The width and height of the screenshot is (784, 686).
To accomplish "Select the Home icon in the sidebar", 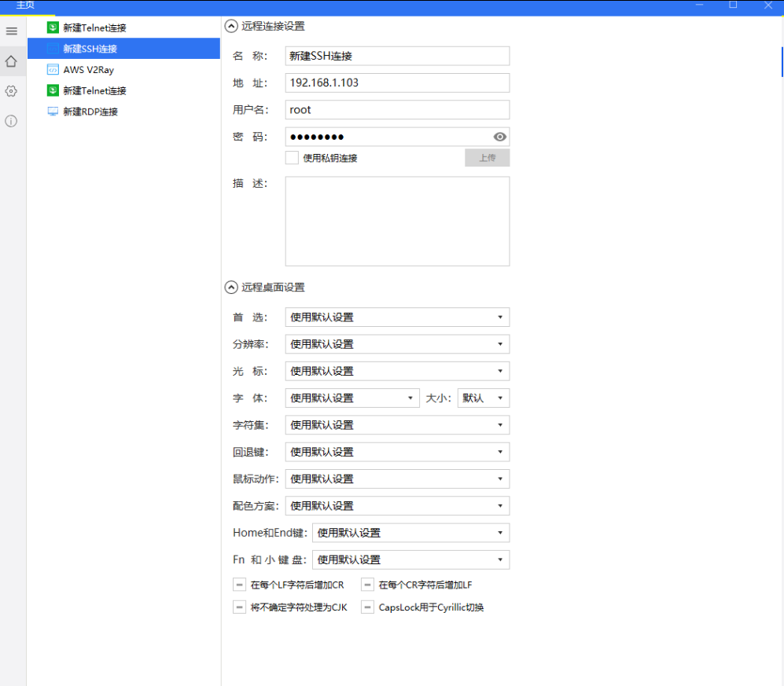I will [x=11, y=61].
